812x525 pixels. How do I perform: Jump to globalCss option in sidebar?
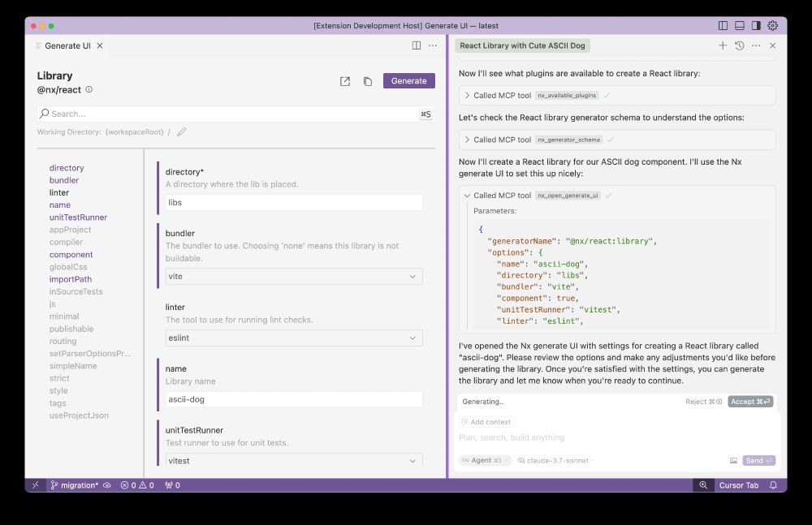pos(68,267)
